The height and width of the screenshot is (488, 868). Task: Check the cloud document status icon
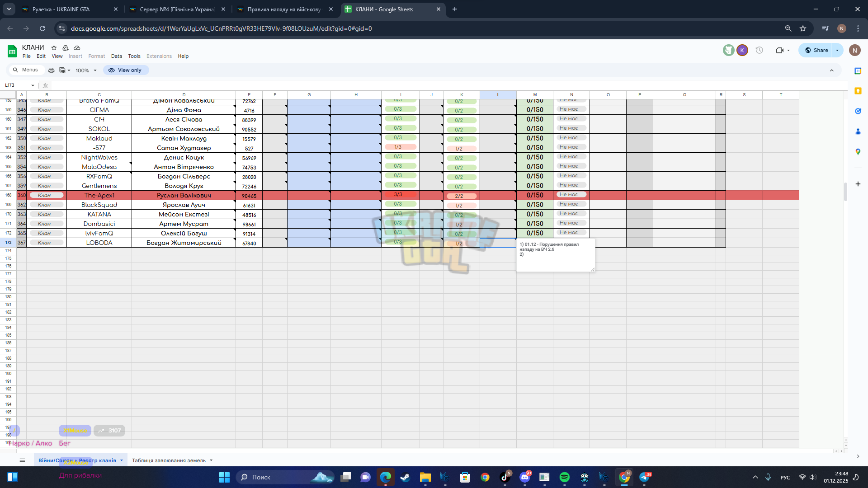[77, 47]
